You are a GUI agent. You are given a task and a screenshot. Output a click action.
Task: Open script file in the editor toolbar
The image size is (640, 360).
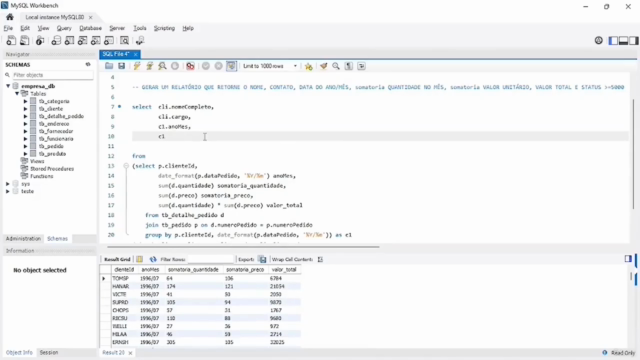pyautogui.click(x=109, y=66)
